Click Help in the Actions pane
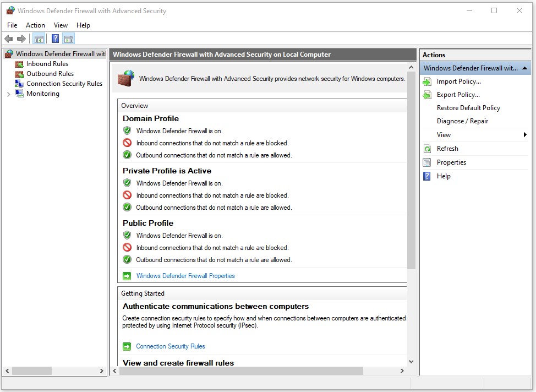 tap(444, 176)
